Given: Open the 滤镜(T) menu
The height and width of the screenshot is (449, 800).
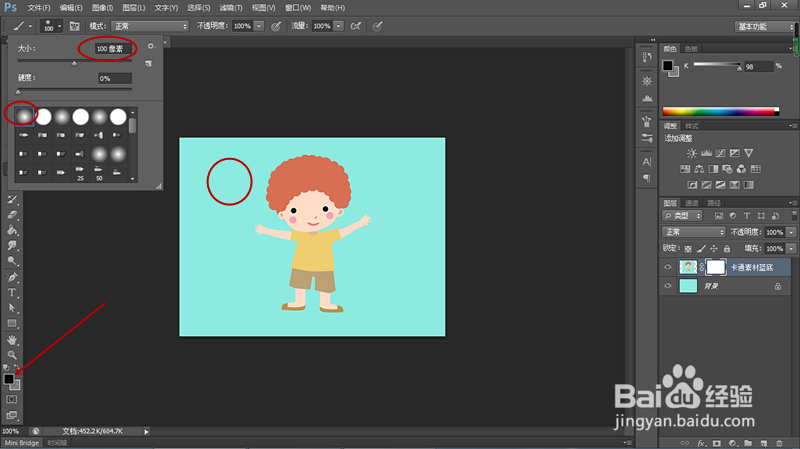Looking at the screenshot, I should [231, 8].
